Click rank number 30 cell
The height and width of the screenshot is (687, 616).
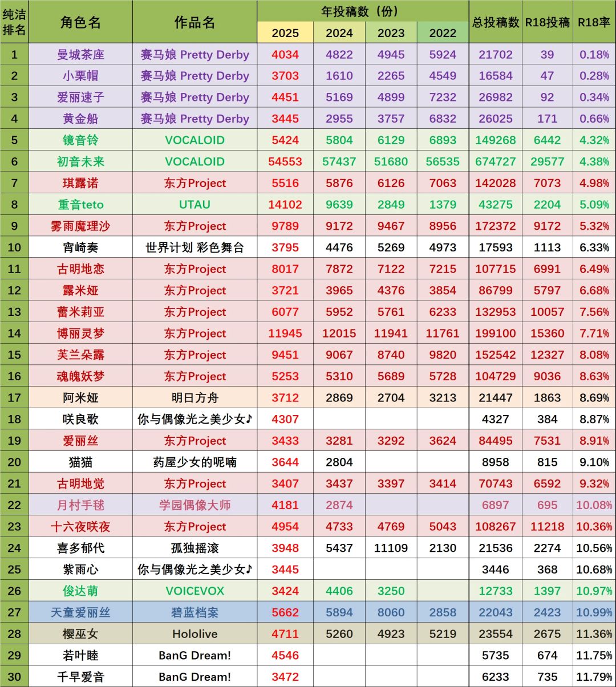[x=14, y=677]
